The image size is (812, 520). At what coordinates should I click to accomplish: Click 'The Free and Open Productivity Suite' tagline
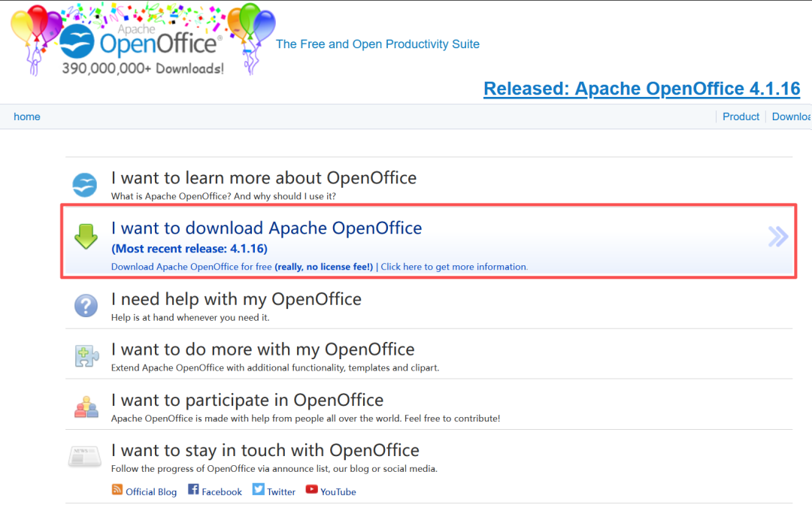click(377, 44)
